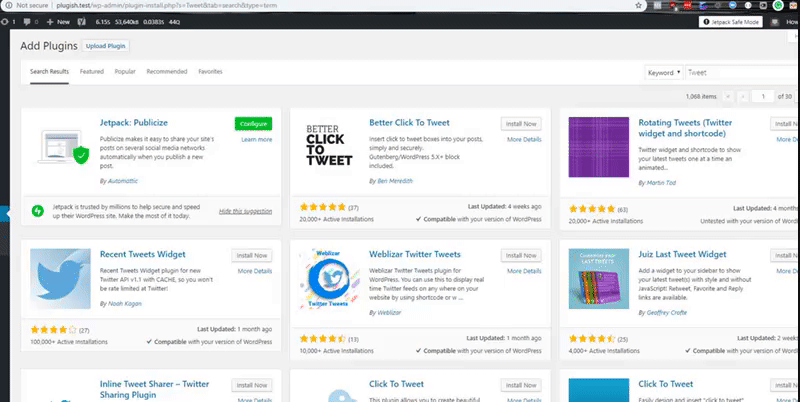Click the green Configure button for Jetpack Publicize
The height and width of the screenshot is (402, 800).
pyautogui.click(x=254, y=124)
